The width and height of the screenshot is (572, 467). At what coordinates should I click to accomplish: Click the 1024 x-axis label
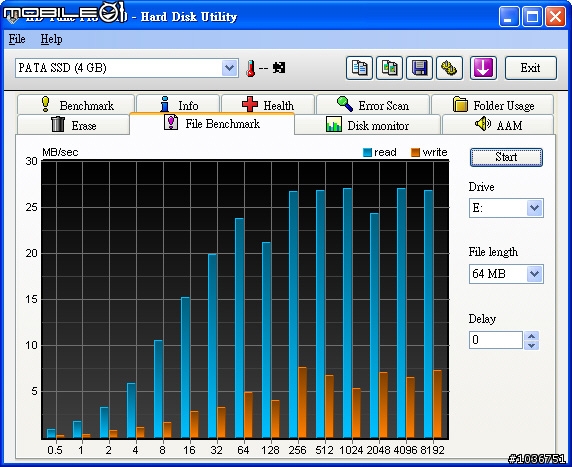[x=351, y=450]
